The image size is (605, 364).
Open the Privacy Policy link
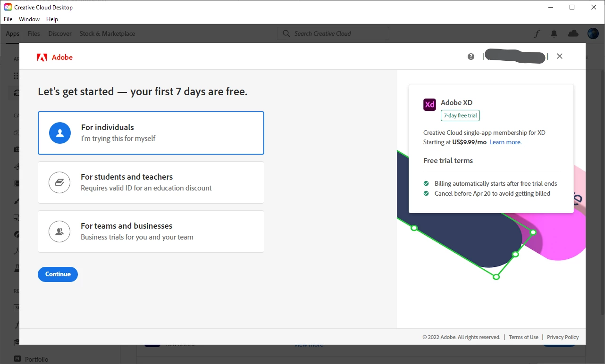563,337
